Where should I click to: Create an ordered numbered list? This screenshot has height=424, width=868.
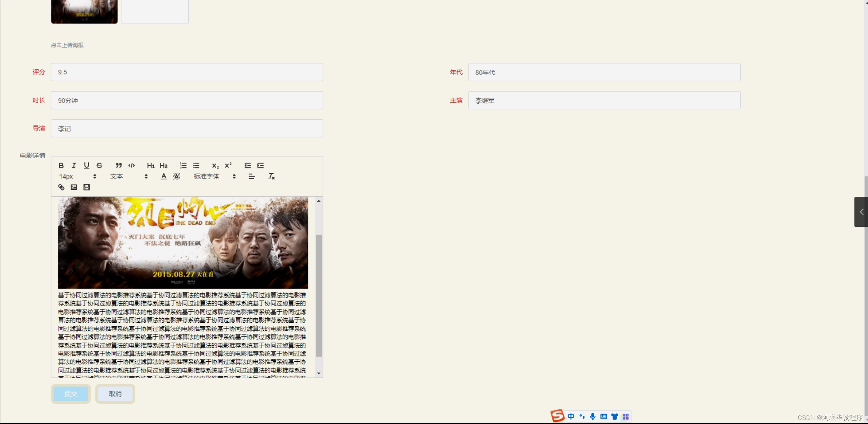click(x=183, y=165)
